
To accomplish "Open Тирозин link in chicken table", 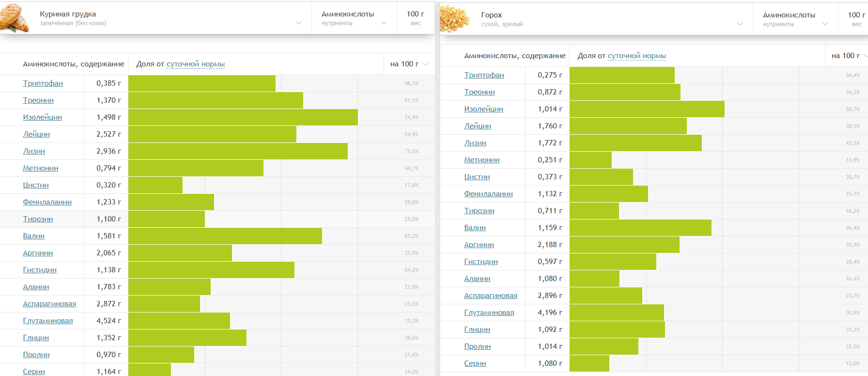I will (x=38, y=219).
